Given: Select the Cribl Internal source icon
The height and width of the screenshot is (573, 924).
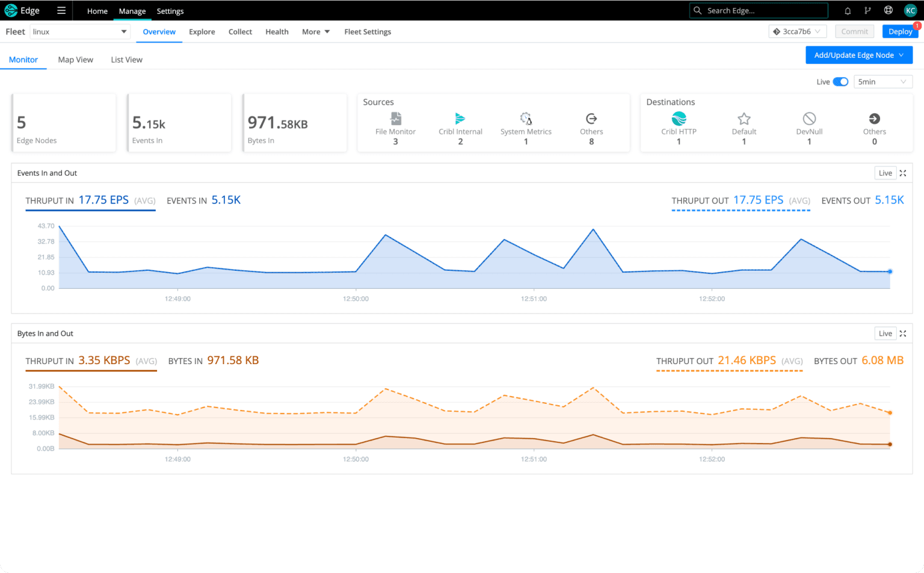Looking at the screenshot, I should 460,119.
